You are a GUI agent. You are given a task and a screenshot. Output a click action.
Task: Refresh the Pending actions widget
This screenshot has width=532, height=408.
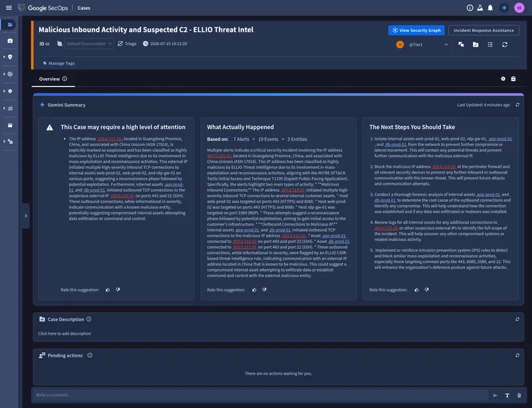tap(517, 355)
